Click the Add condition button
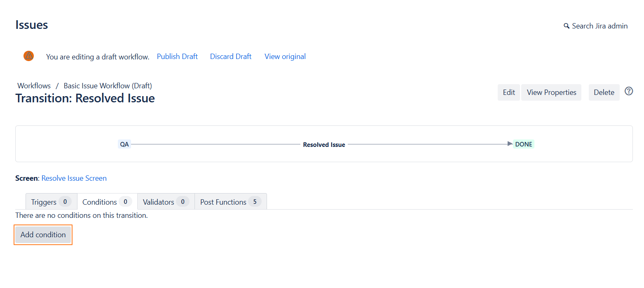 pyautogui.click(x=43, y=235)
